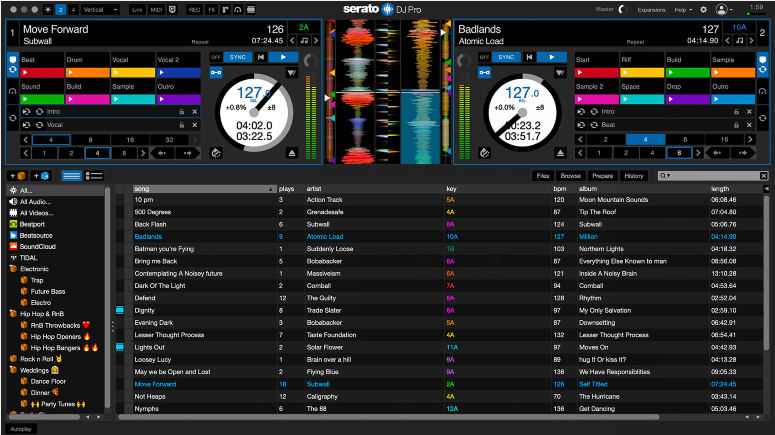Play deck 1 track

pyautogui.click(x=283, y=57)
